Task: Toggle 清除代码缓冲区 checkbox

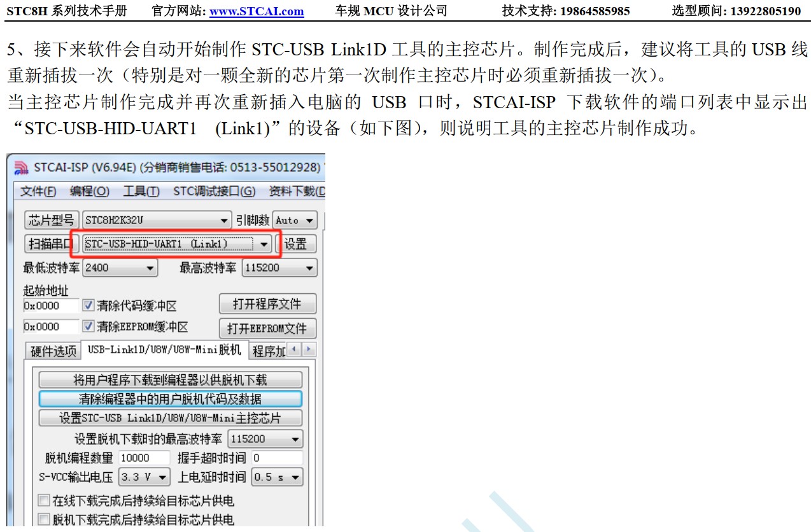Action: click(88, 306)
